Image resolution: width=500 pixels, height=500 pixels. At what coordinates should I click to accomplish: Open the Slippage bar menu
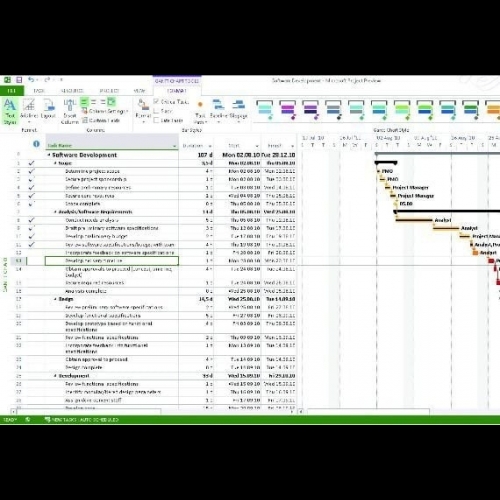pyautogui.click(x=238, y=111)
